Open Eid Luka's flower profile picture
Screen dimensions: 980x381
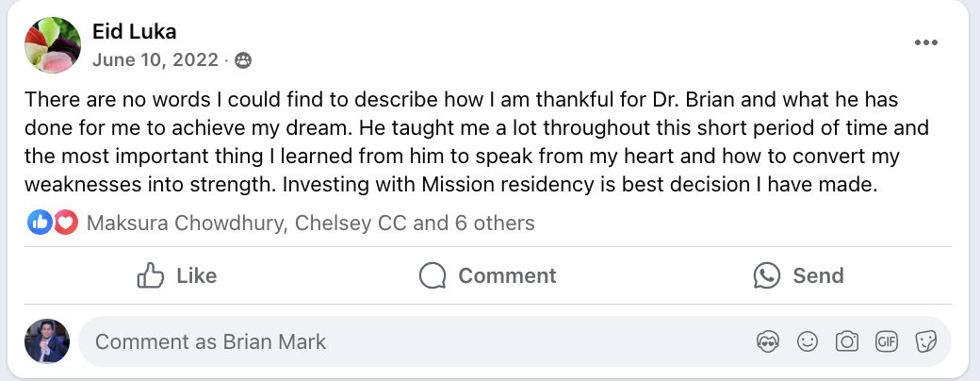click(53, 45)
